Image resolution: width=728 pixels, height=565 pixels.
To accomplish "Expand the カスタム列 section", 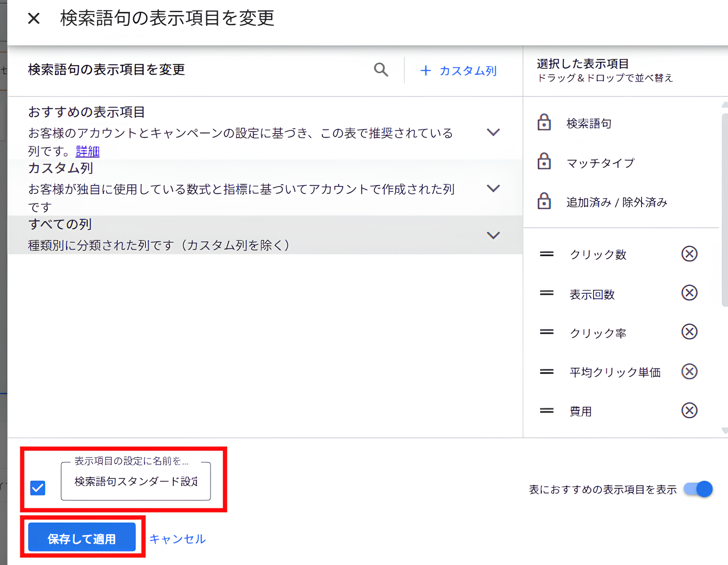I will click(493, 188).
